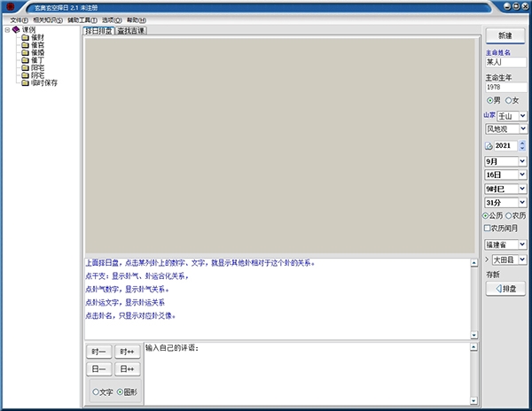Choose the 农历 calendar radio option
The height and width of the screenshot is (411, 532).
(509, 215)
